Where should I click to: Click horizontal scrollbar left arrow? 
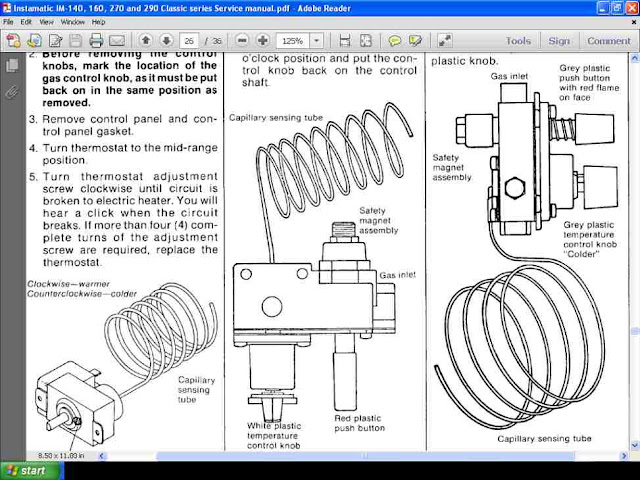102,456
